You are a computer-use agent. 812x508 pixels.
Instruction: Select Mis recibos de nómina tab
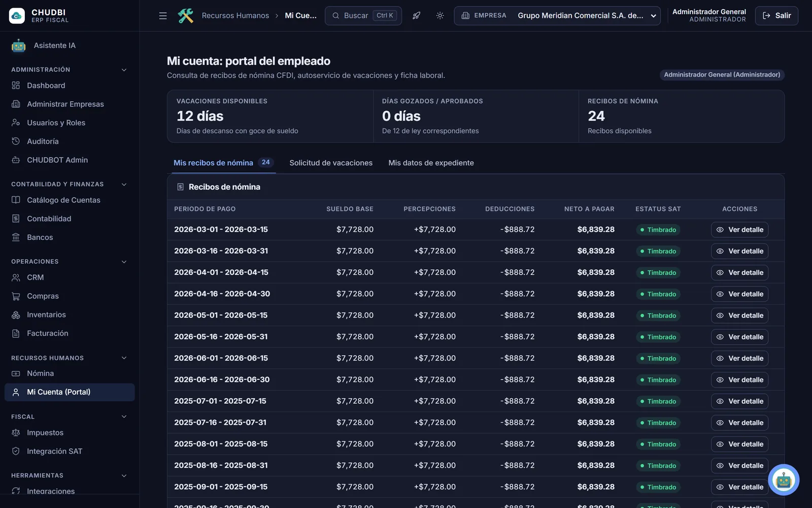coord(223,163)
